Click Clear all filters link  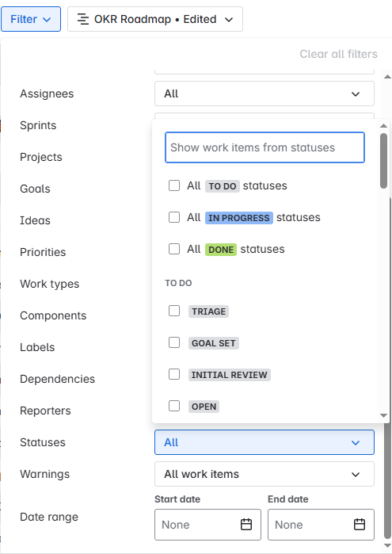coord(338,54)
